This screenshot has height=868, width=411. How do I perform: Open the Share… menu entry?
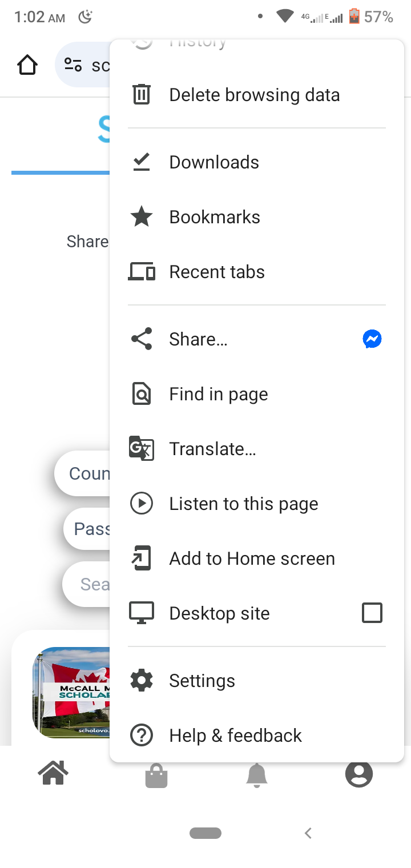tap(199, 339)
